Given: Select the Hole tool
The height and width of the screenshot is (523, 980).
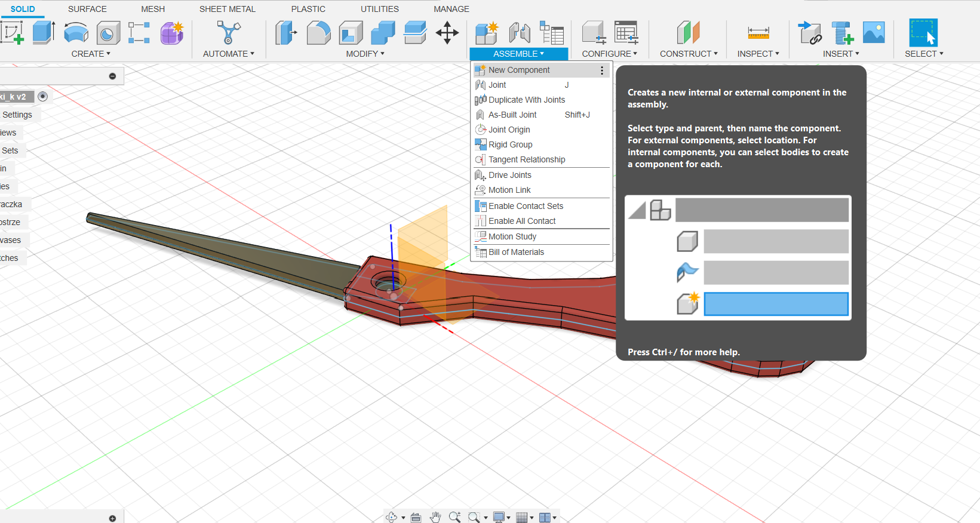Looking at the screenshot, I should click(108, 33).
